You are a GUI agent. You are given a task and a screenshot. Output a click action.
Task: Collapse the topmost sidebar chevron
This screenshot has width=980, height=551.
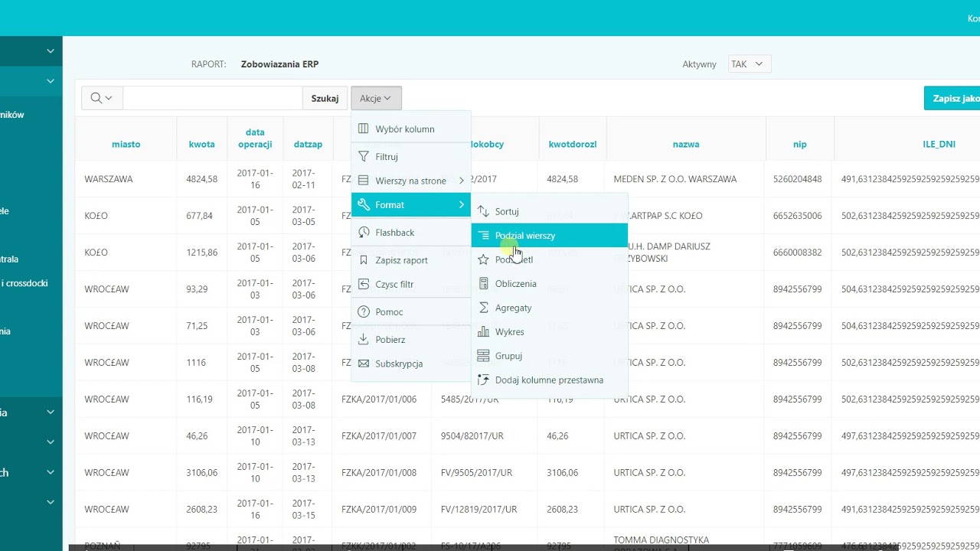click(51, 51)
